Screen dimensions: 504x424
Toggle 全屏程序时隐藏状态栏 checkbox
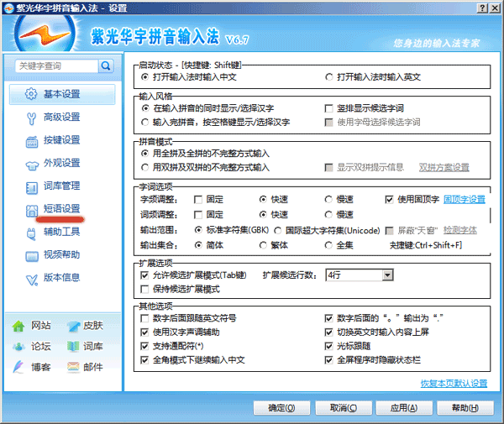[328, 360]
